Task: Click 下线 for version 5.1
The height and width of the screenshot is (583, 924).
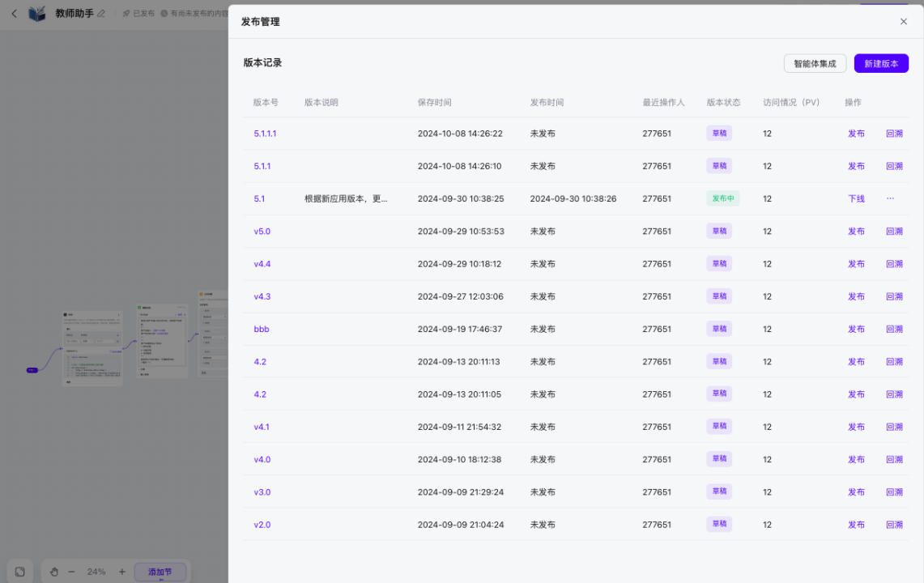Action: (x=856, y=198)
